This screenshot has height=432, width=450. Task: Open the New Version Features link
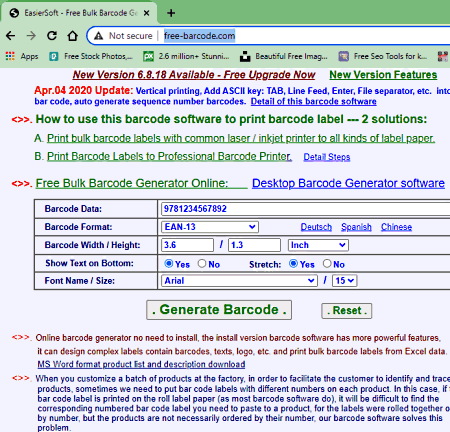pyautogui.click(x=383, y=75)
